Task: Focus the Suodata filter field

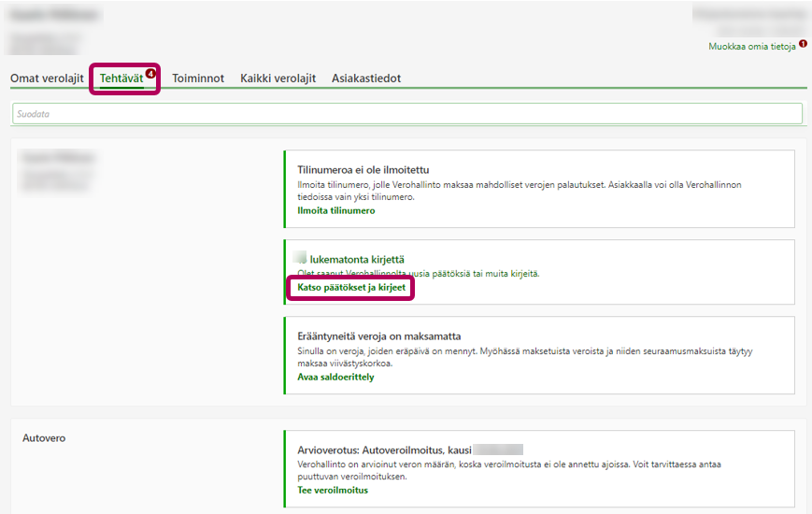Action: pyautogui.click(x=406, y=113)
